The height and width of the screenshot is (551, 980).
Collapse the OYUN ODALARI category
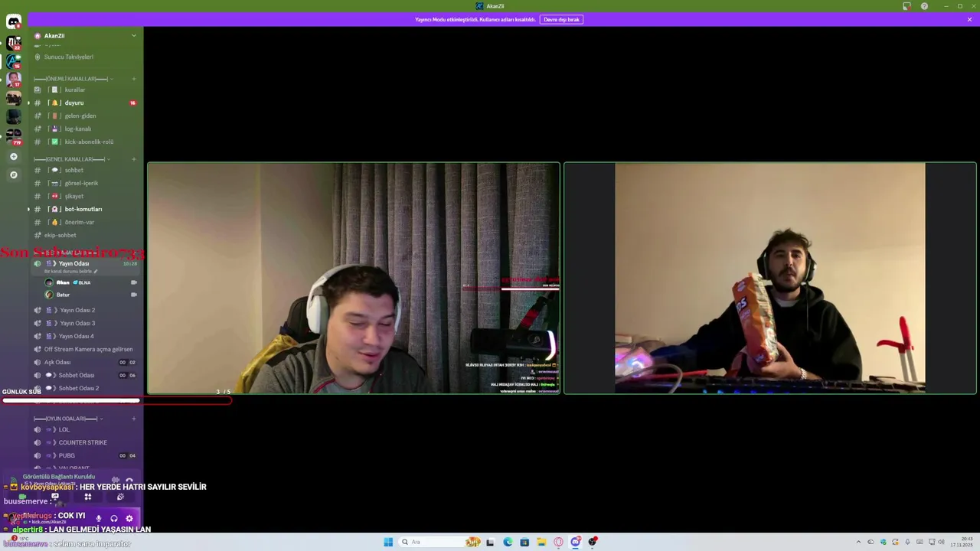(67, 419)
